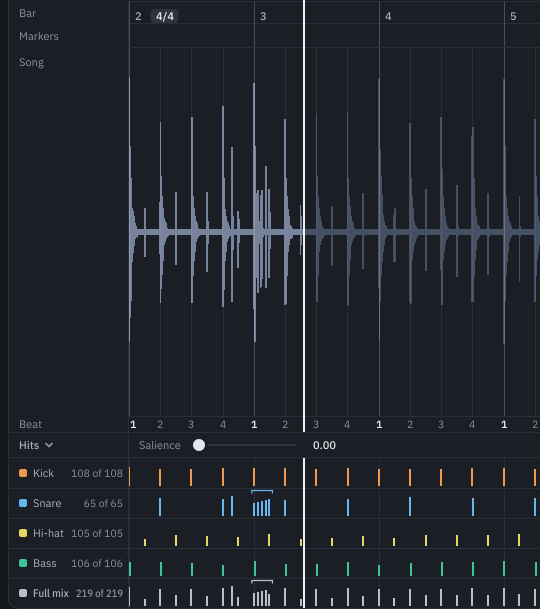Screen dimensions: 540x609
Task: Toggle the orange Kick color swatch
Action: 23,473
